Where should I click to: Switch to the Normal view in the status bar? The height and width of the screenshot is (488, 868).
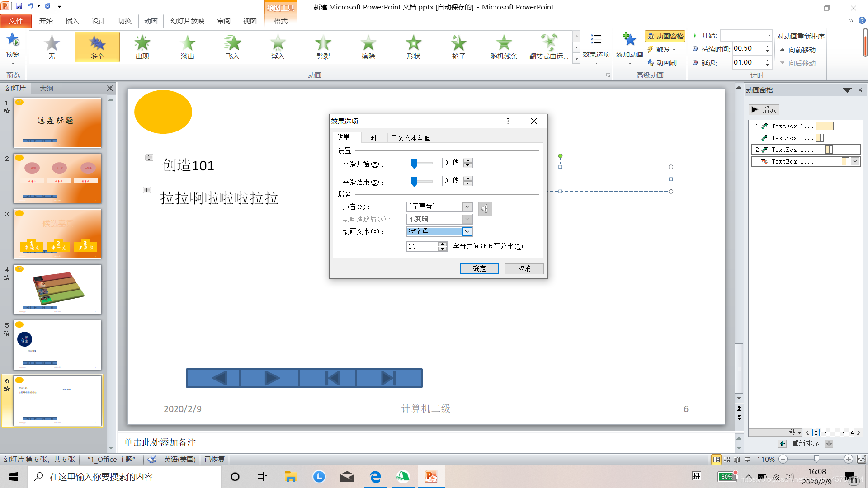point(716,459)
